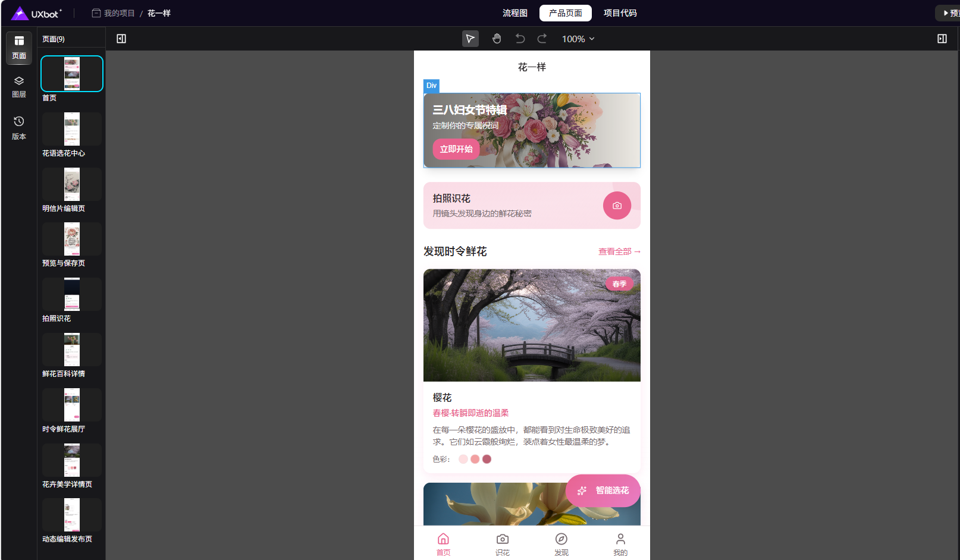Open the 100% zoom dropdown

(578, 39)
